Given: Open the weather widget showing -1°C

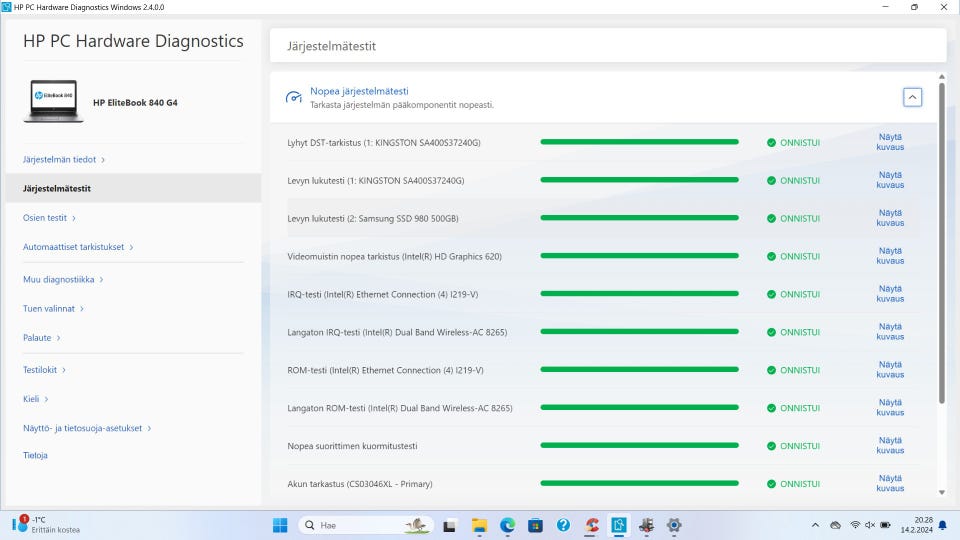Looking at the screenshot, I should (46, 525).
